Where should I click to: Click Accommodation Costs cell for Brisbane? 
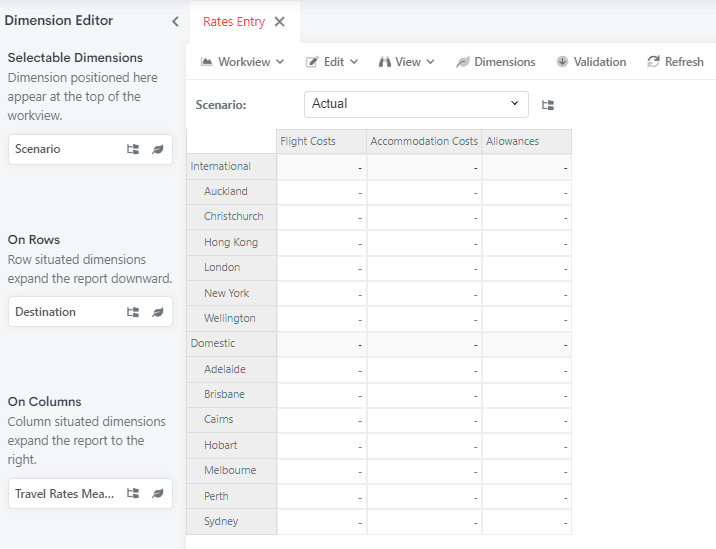click(x=424, y=395)
